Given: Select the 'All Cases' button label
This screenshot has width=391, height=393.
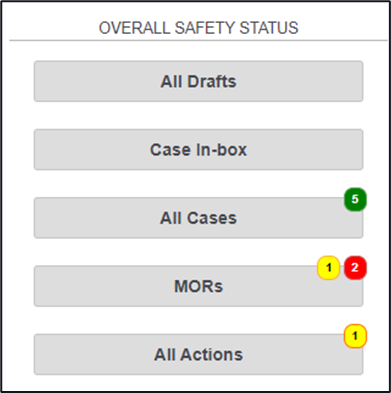Looking at the screenshot, I should 199,218.
